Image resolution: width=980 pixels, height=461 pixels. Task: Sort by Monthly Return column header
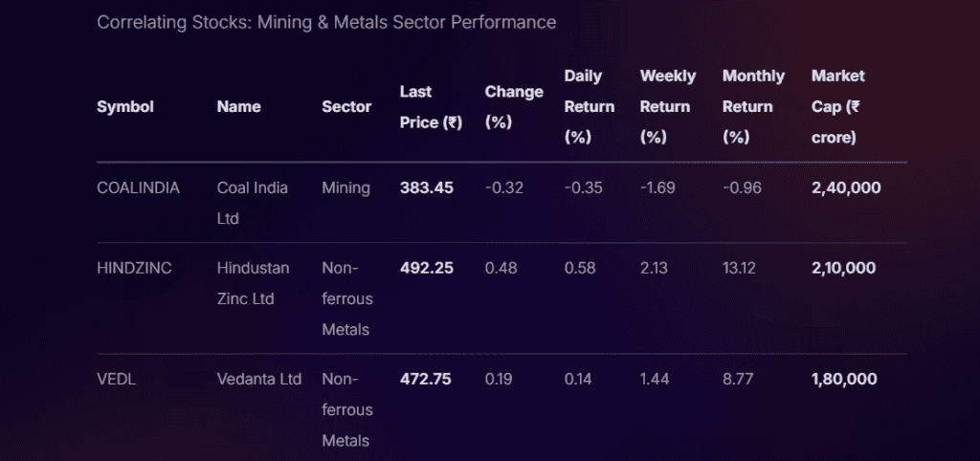coord(753,107)
